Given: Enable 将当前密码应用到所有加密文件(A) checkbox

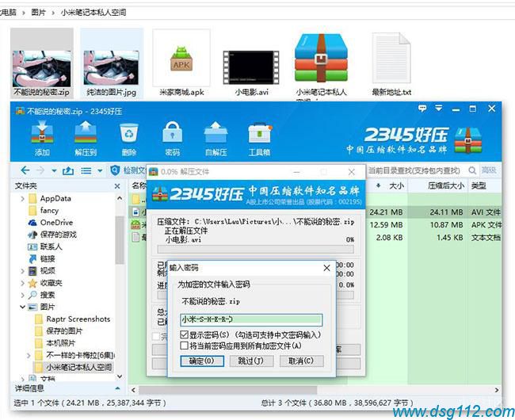Looking at the screenshot, I should click(185, 346).
